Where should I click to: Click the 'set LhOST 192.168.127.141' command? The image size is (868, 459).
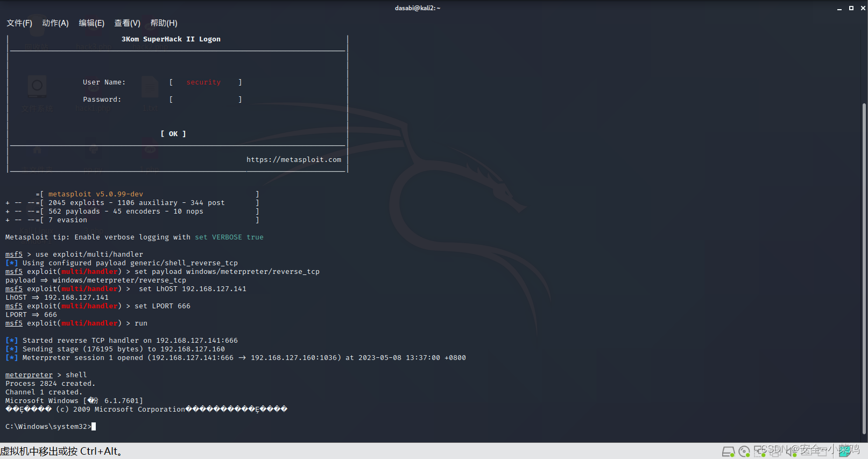pos(193,289)
